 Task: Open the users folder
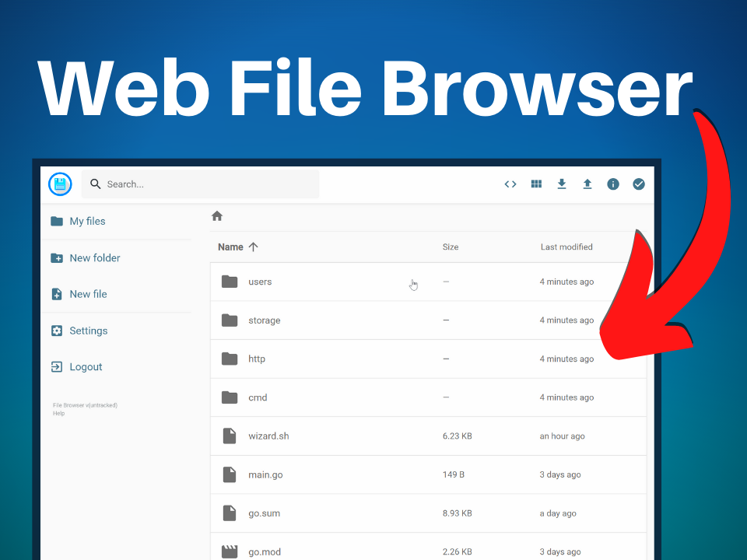[260, 282]
